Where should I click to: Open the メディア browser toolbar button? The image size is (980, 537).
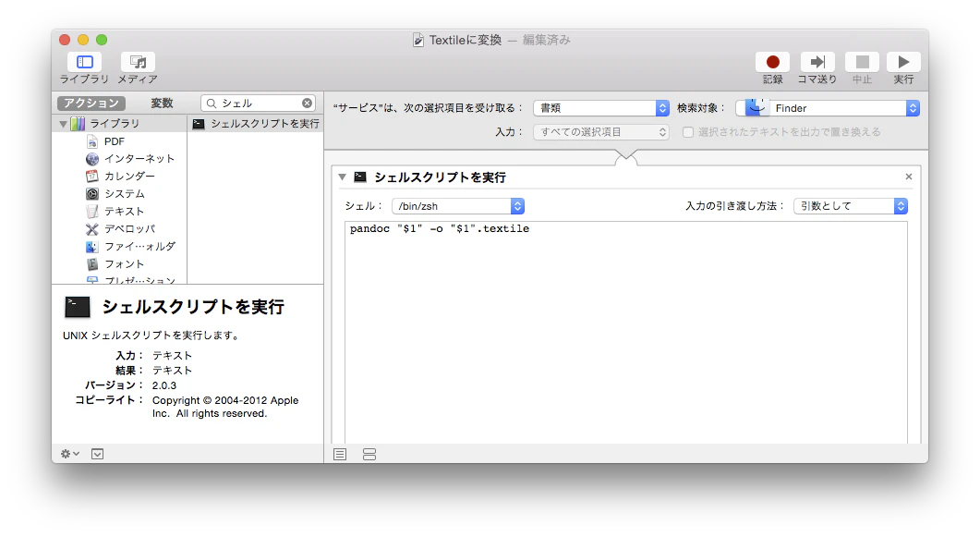click(x=138, y=62)
